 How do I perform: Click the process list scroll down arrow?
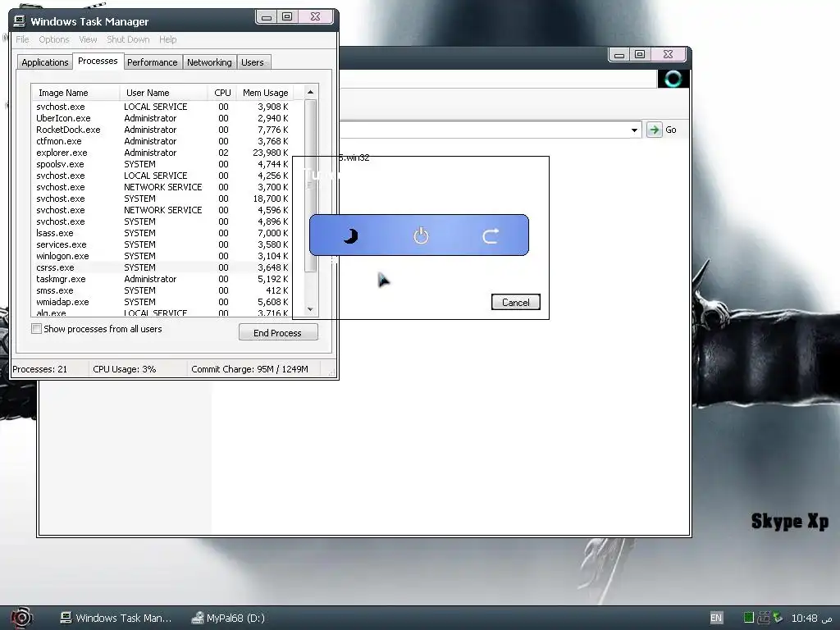coord(311,309)
